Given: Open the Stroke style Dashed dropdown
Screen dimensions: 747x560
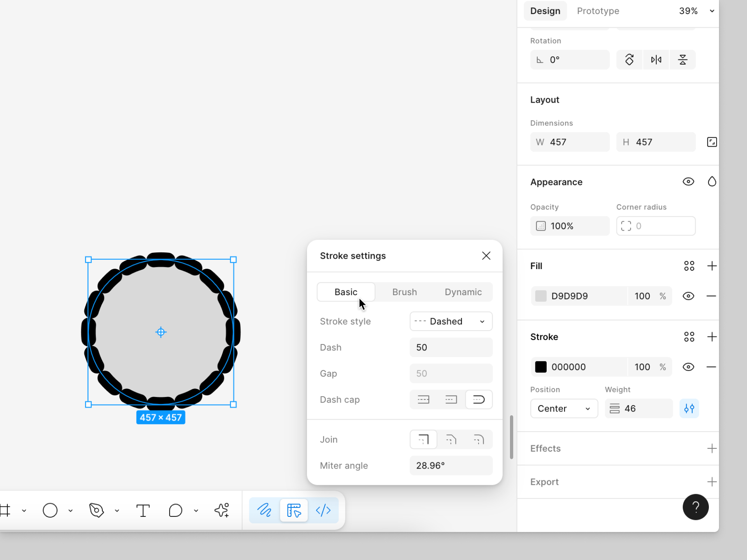Looking at the screenshot, I should tap(451, 321).
